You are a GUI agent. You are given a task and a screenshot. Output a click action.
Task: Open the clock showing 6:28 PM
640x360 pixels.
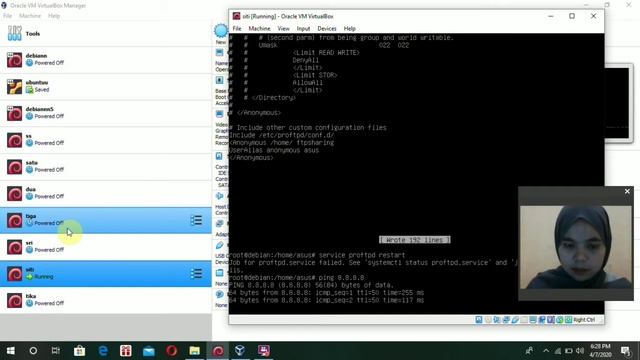600,351
